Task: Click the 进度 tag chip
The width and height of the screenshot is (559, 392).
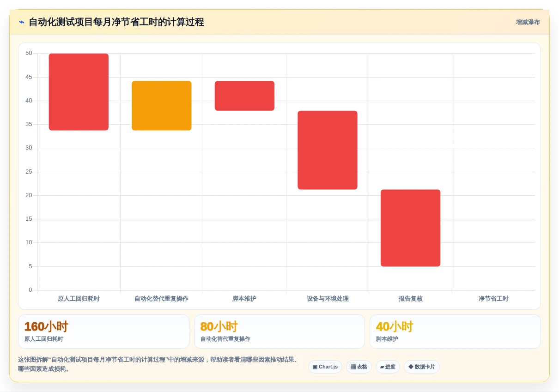Action: [x=388, y=367]
